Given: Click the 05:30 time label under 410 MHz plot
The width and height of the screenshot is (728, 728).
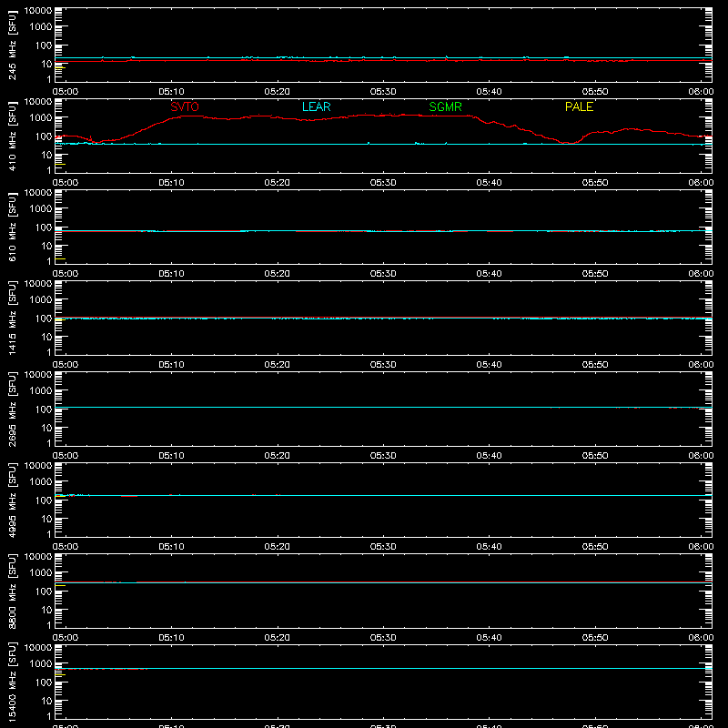Looking at the screenshot, I should (x=383, y=183).
